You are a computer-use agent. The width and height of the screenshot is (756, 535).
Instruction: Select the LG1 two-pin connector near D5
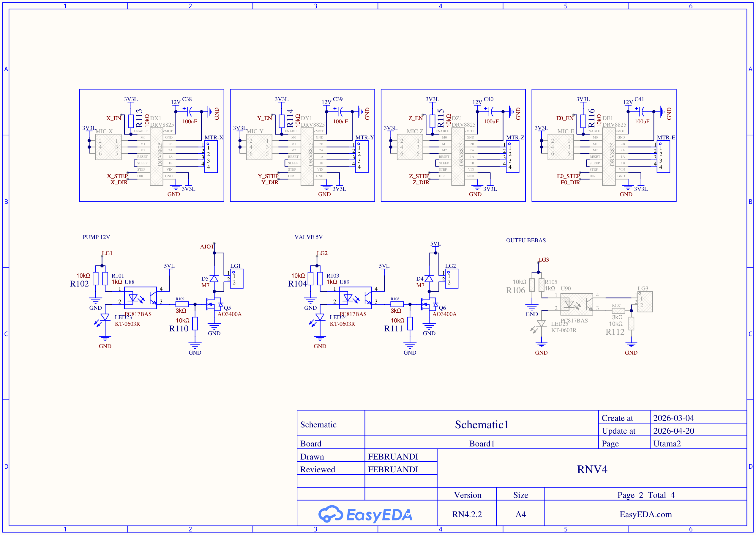(237, 279)
